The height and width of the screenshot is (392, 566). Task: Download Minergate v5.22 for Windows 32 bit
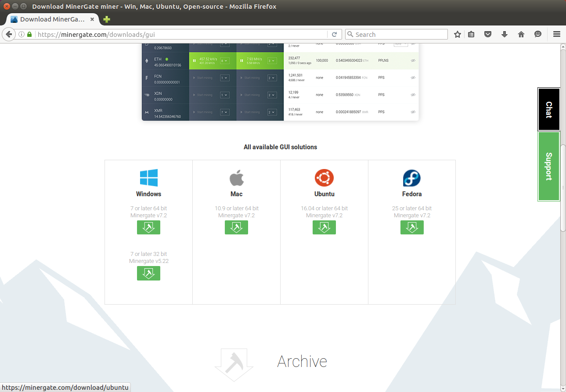[x=148, y=273]
